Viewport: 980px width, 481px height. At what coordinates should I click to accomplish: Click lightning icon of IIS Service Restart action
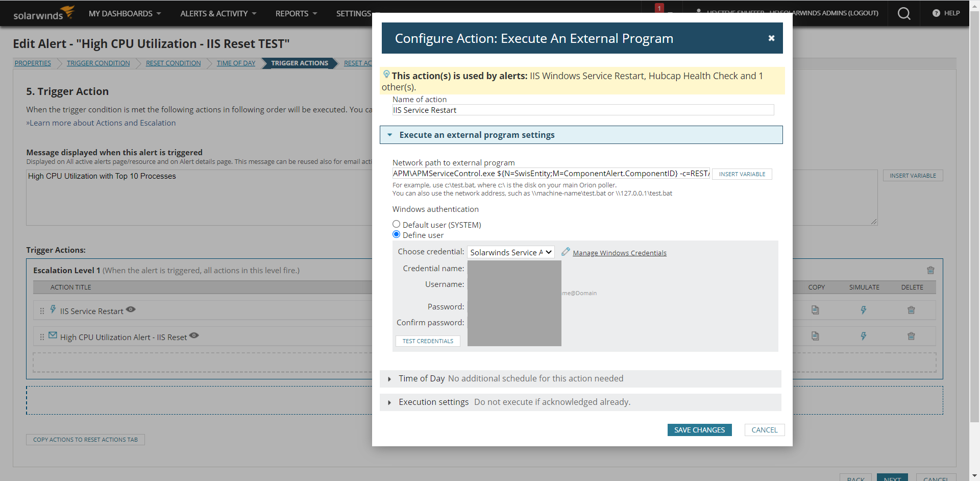(53, 309)
